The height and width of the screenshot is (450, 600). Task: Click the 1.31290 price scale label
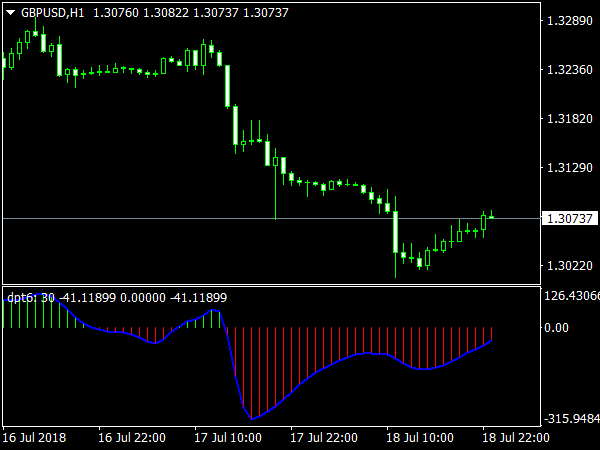(x=570, y=168)
